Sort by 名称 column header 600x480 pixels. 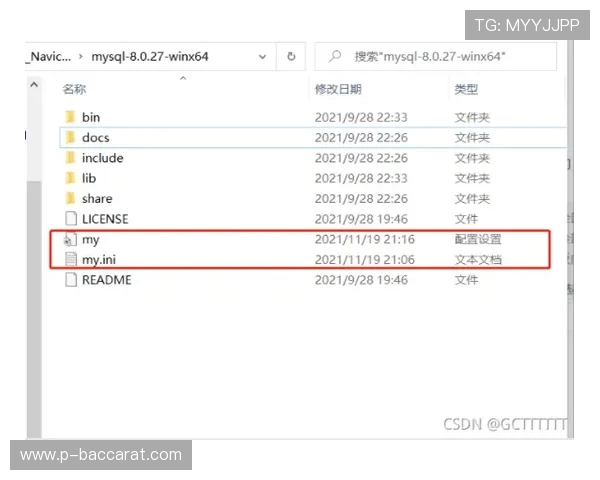pyautogui.click(x=74, y=89)
